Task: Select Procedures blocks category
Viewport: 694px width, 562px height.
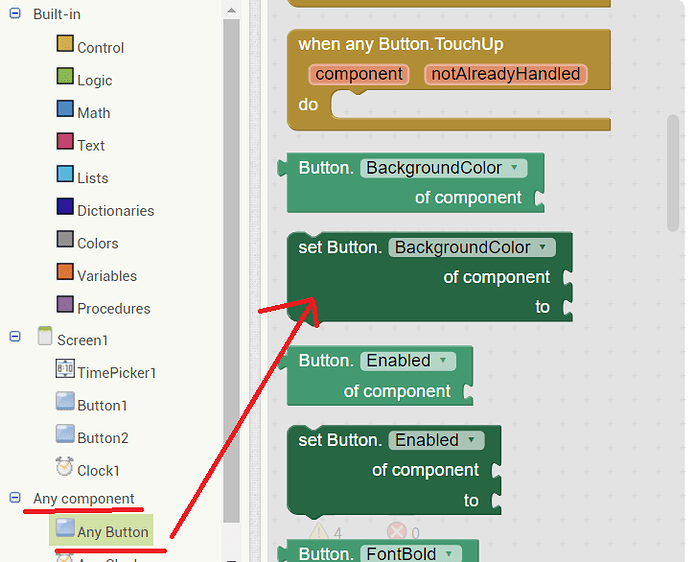Action: point(114,308)
